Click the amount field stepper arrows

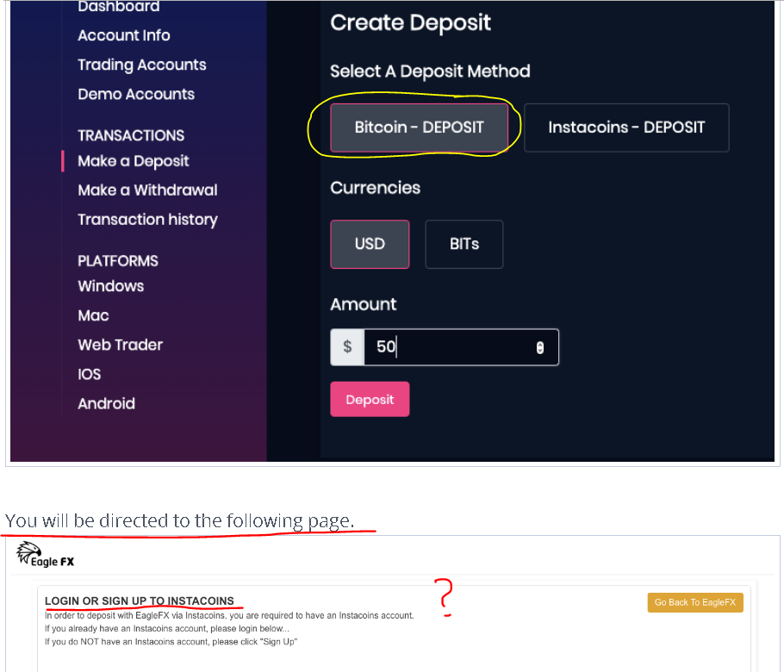point(539,347)
